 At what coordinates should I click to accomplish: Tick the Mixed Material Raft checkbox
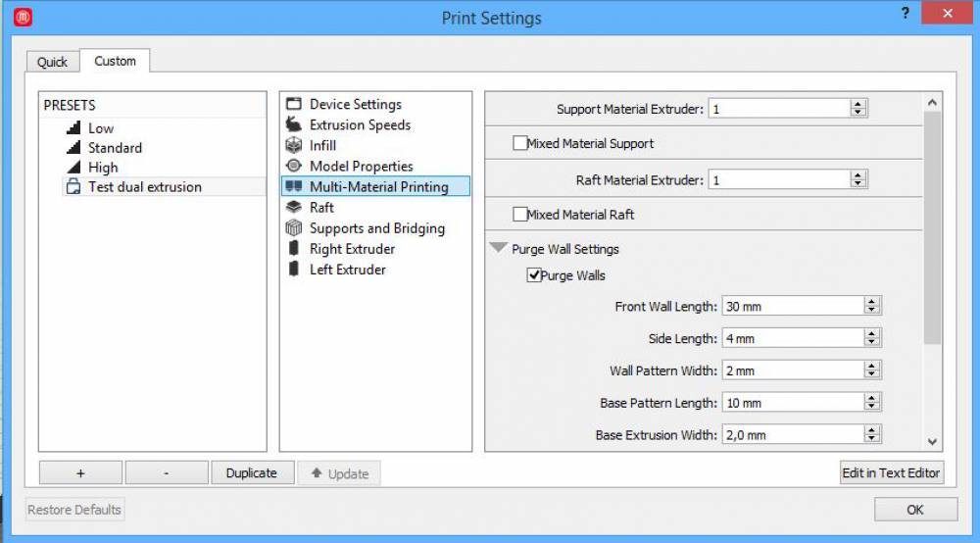tap(519, 215)
